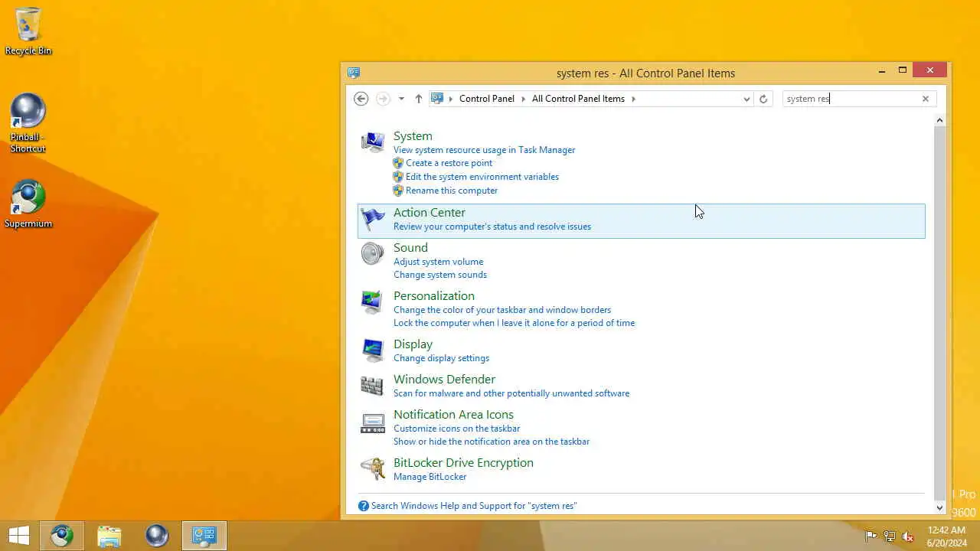Click the scrollbar down arrow
980x551 pixels.
940,507
